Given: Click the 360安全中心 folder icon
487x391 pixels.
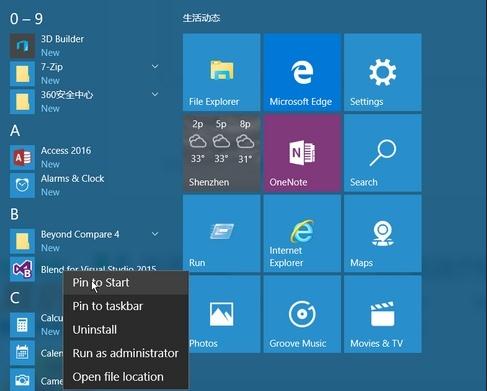Looking at the screenshot, I should [x=22, y=102].
